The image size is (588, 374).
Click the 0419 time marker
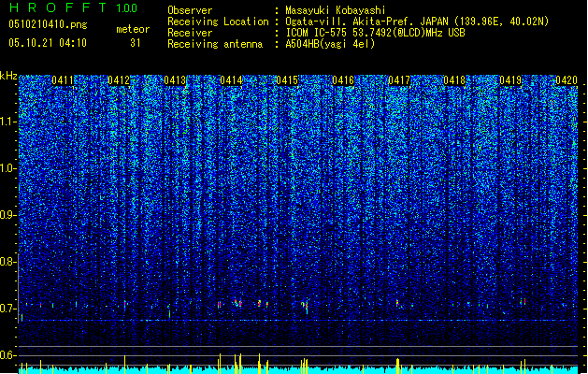pyautogui.click(x=510, y=80)
